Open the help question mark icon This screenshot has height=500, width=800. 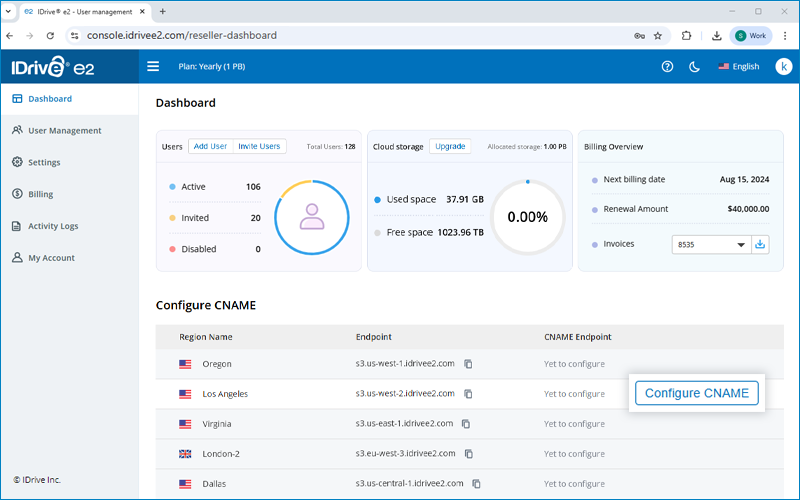pos(667,66)
